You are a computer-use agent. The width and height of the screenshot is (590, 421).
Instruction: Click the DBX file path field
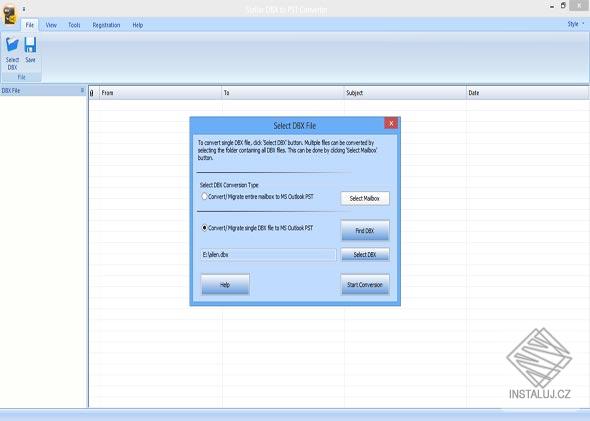pyautogui.click(x=269, y=255)
